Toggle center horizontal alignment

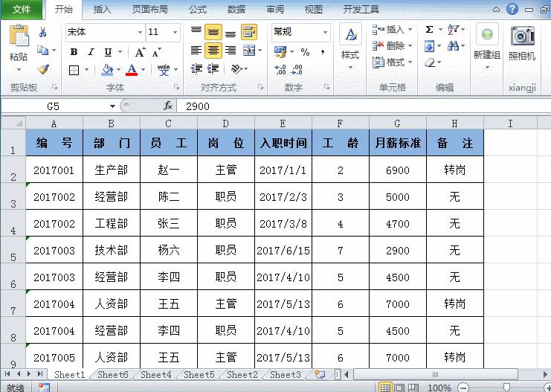tap(213, 51)
